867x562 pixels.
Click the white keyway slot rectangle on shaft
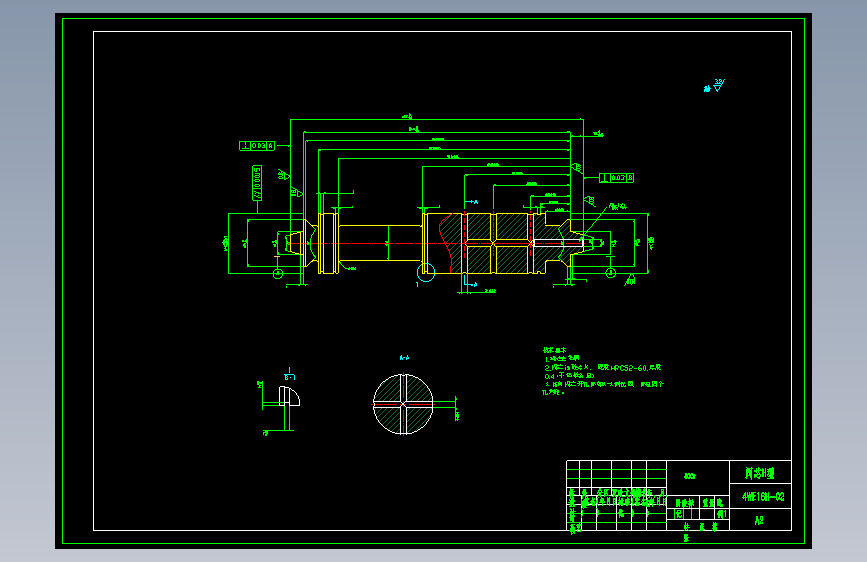point(558,243)
